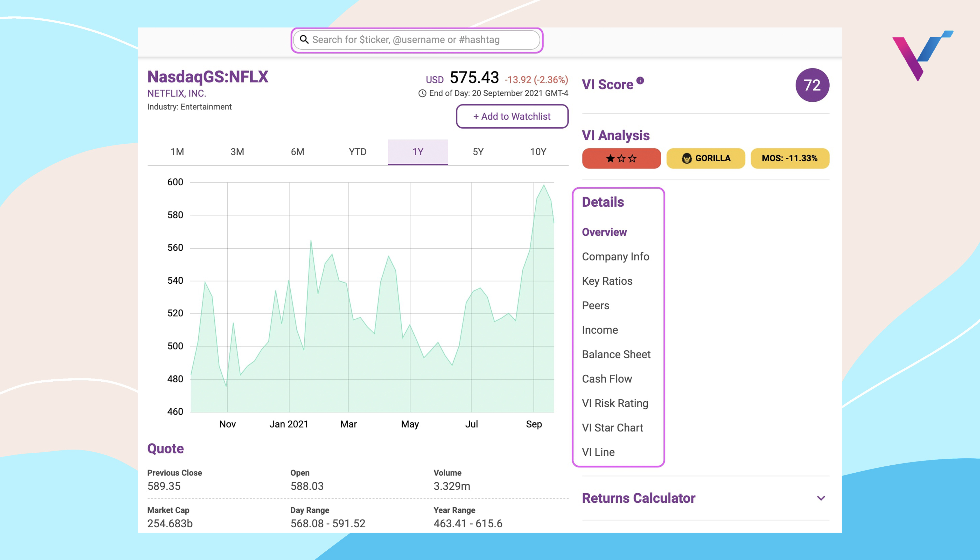Click the gorilla face icon
This screenshot has width=980, height=560.
pyautogui.click(x=687, y=158)
